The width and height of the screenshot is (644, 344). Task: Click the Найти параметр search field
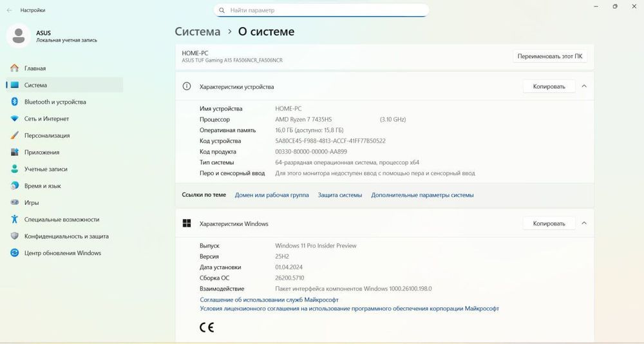pyautogui.click(x=321, y=10)
